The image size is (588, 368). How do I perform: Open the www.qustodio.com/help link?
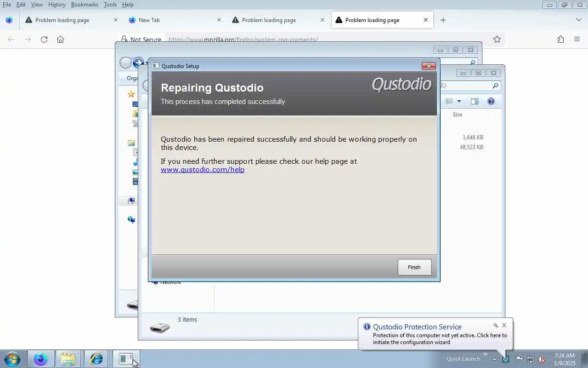(203, 170)
